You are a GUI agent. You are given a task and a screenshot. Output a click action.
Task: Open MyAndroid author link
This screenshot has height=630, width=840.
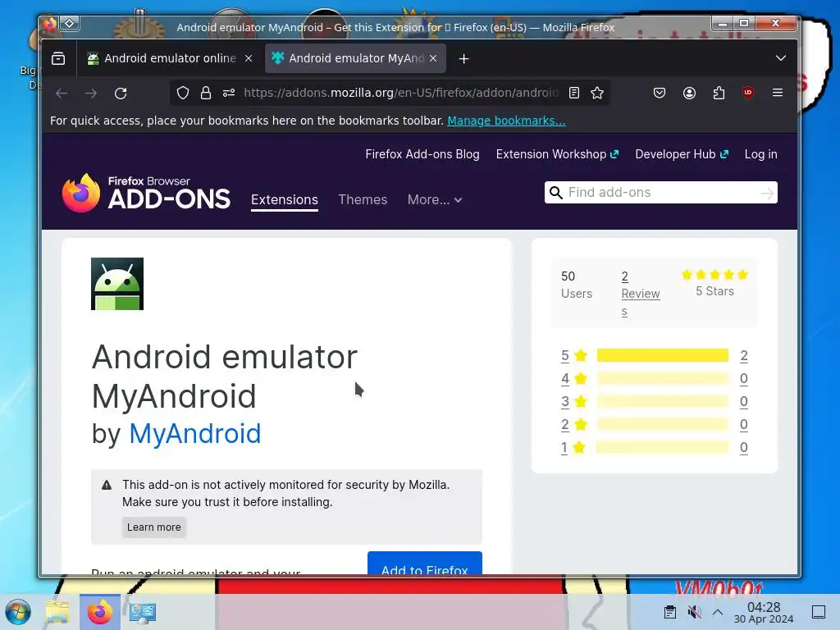195,433
